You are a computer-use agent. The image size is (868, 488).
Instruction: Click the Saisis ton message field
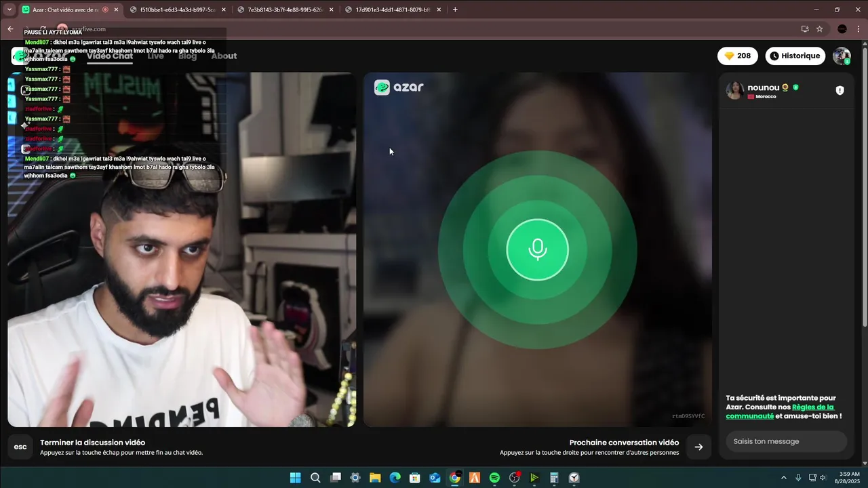coord(786,441)
